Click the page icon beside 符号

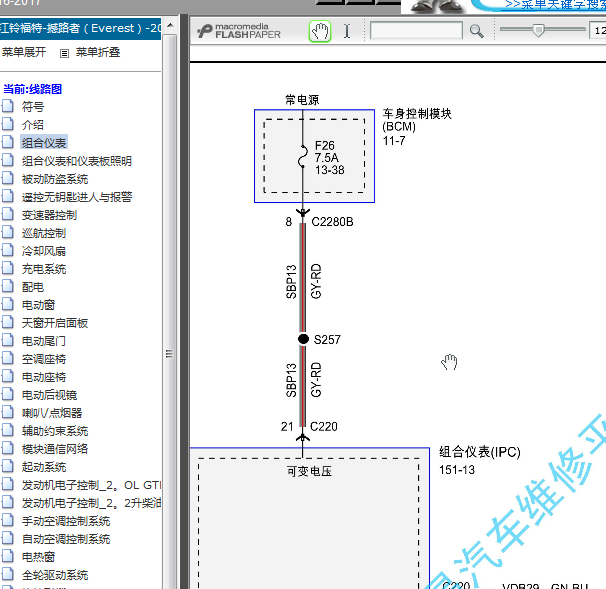click(x=8, y=106)
